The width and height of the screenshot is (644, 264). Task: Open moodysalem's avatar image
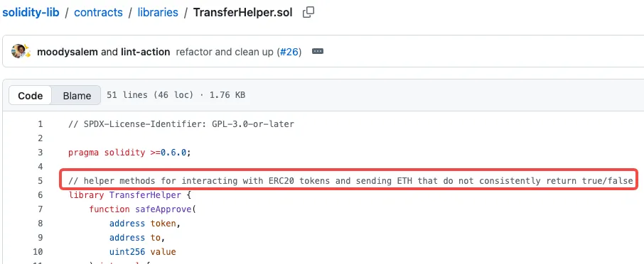click(x=18, y=52)
